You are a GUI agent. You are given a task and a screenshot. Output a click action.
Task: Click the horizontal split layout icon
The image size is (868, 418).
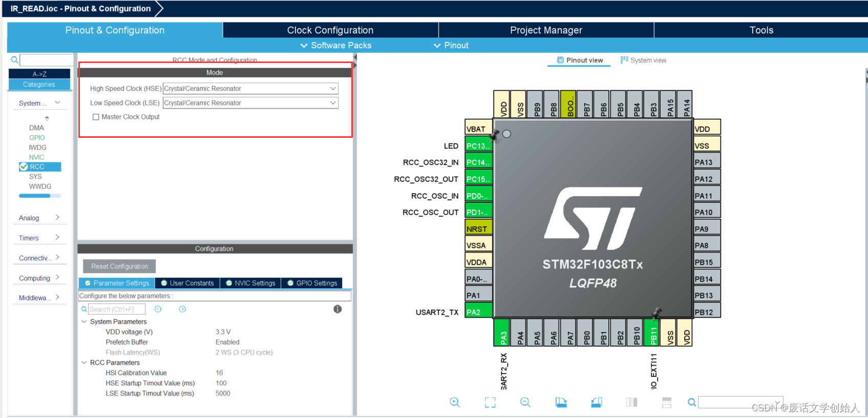click(x=667, y=403)
